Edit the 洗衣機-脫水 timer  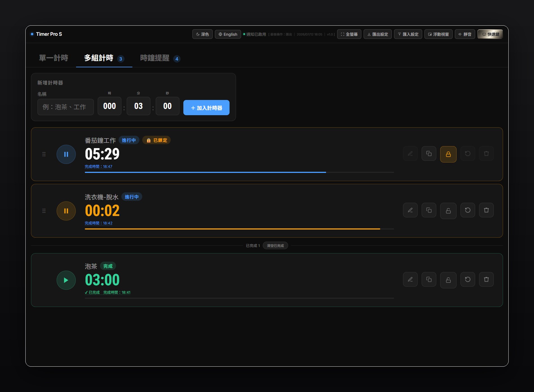click(410, 210)
